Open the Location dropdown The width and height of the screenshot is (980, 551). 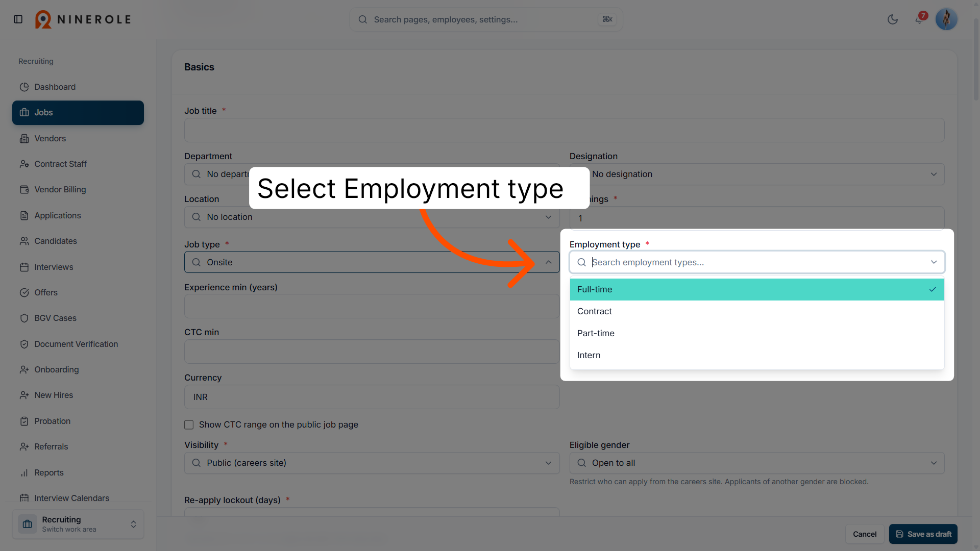(372, 217)
